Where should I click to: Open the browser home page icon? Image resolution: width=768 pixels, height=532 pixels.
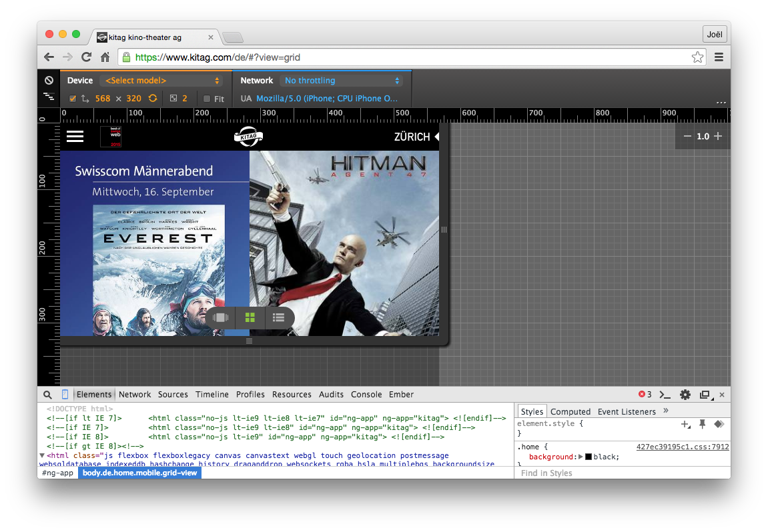click(x=105, y=57)
